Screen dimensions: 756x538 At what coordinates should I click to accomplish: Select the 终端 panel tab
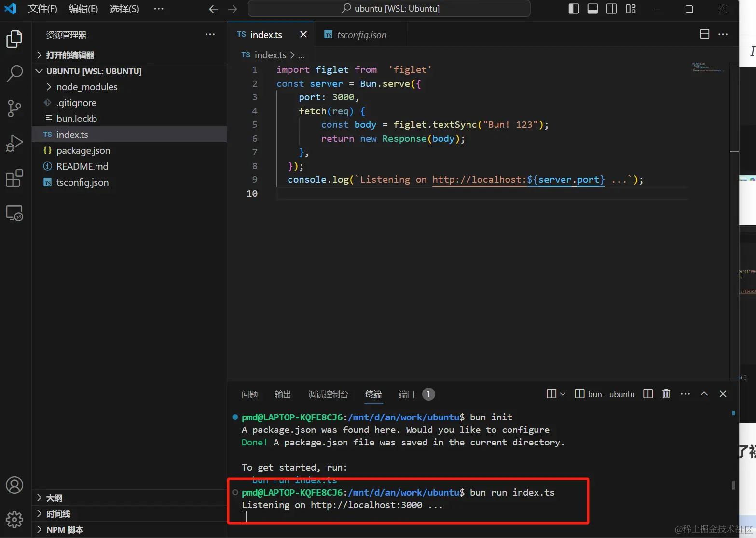pos(373,394)
